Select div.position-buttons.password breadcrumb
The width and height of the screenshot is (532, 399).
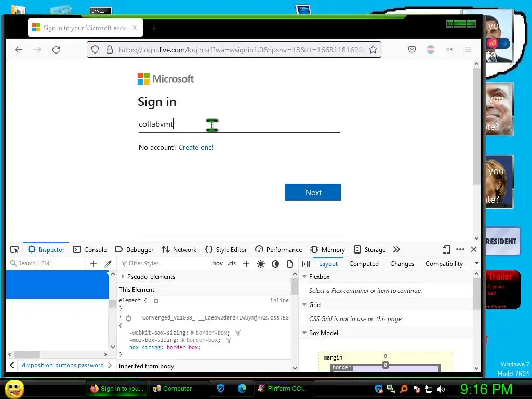click(63, 365)
